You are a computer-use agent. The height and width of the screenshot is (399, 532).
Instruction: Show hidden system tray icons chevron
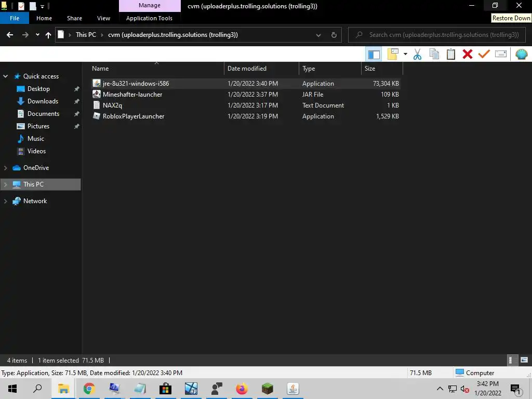point(440,389)
